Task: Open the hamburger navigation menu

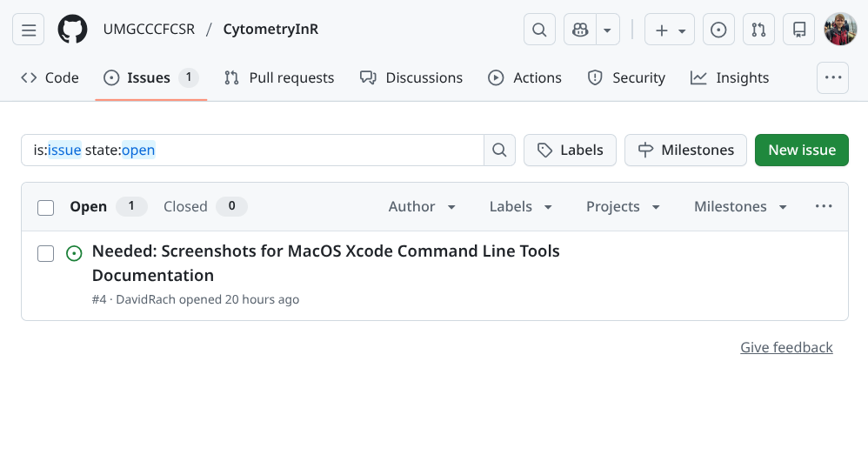Action: 29,30
